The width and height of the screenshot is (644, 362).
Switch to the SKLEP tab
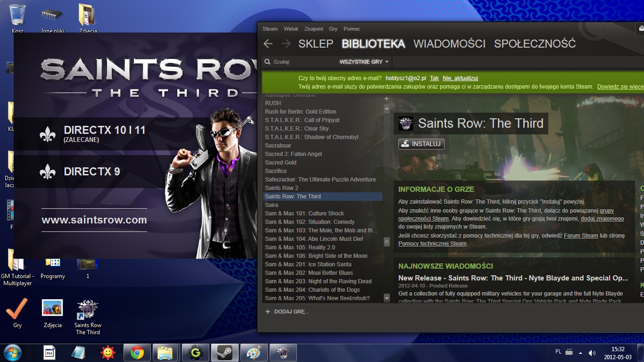pyautogui.click(x=316, y=44)
